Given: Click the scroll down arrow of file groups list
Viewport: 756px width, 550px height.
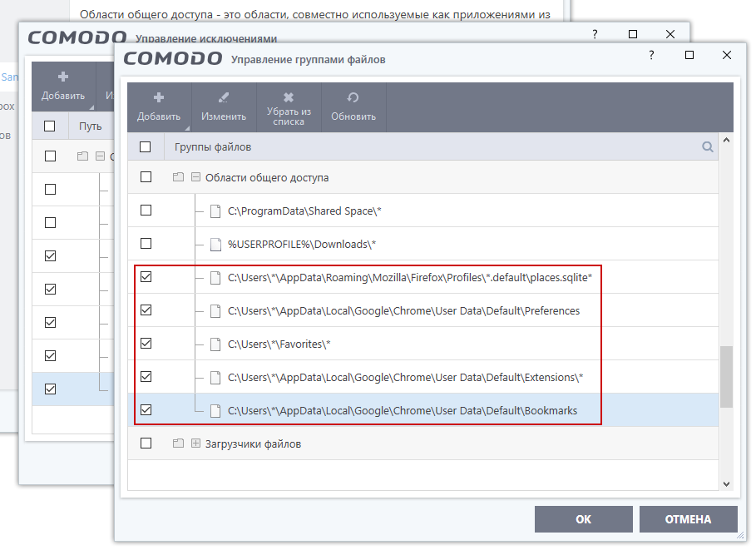Looking at the screenshot, I should (x=727, y=484).
